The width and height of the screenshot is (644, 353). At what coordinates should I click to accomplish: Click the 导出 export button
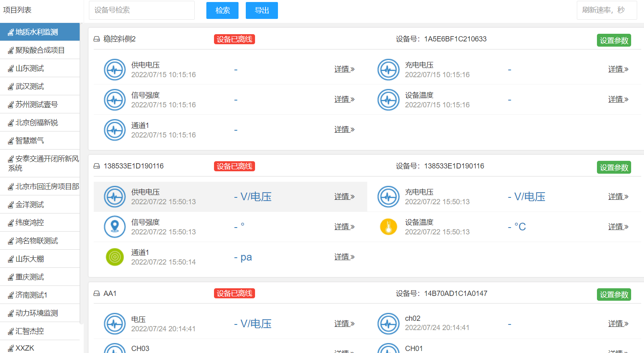262,10
